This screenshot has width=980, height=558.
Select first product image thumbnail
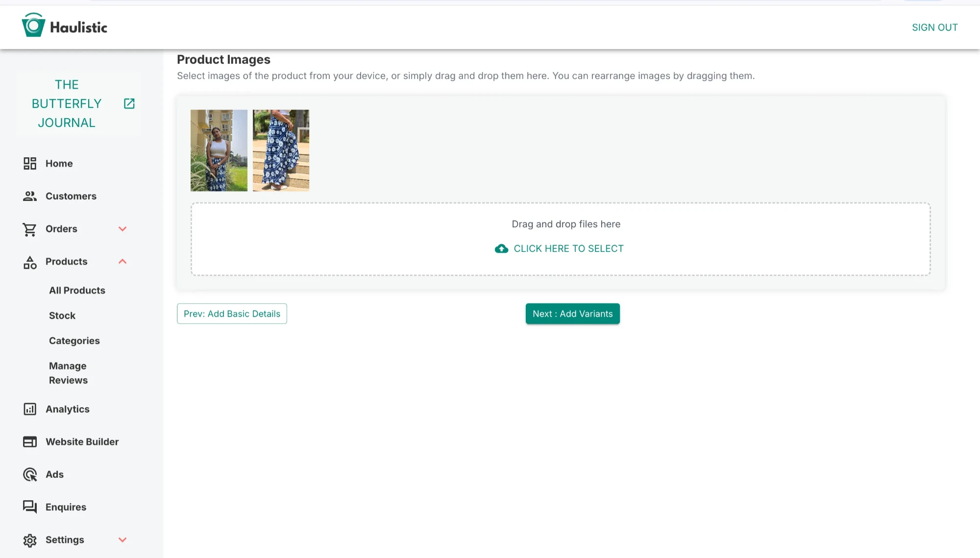click(219, 150)
